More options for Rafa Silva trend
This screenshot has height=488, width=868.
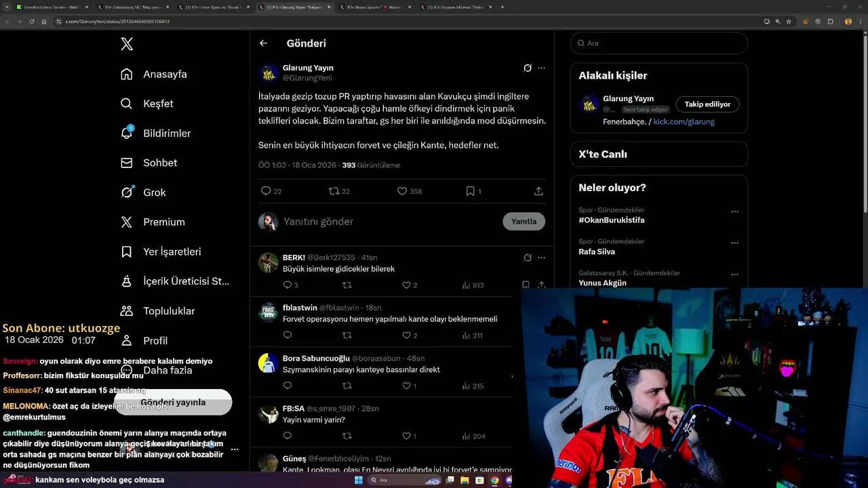coord(734,243)
